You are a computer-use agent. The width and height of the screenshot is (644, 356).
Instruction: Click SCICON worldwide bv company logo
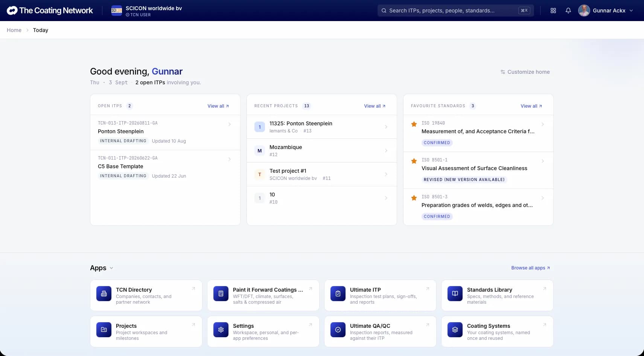tap(117, 11)
